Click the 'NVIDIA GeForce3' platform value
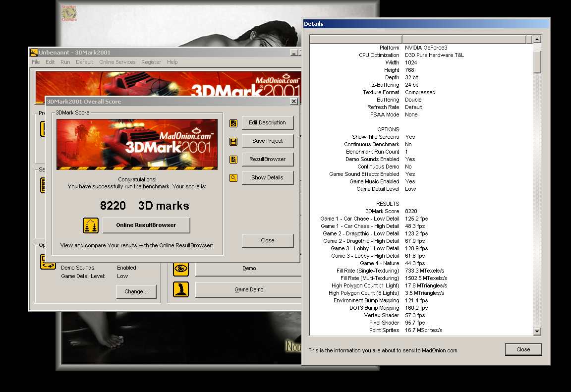 tap(426, 48)
